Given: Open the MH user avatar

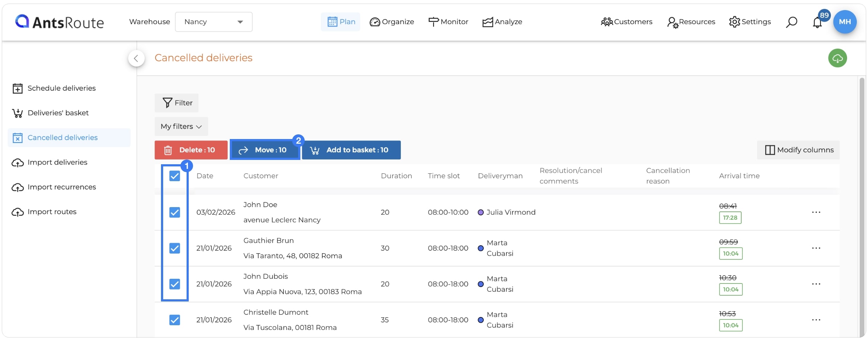Looking at the screenshot, I should point(845,22).
